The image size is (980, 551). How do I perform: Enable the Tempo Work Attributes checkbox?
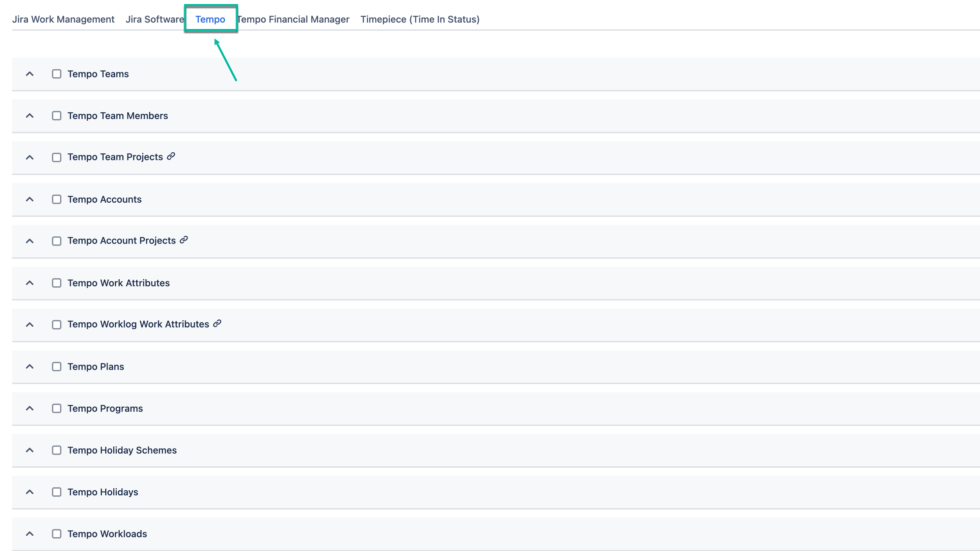[x=57, y=283]
